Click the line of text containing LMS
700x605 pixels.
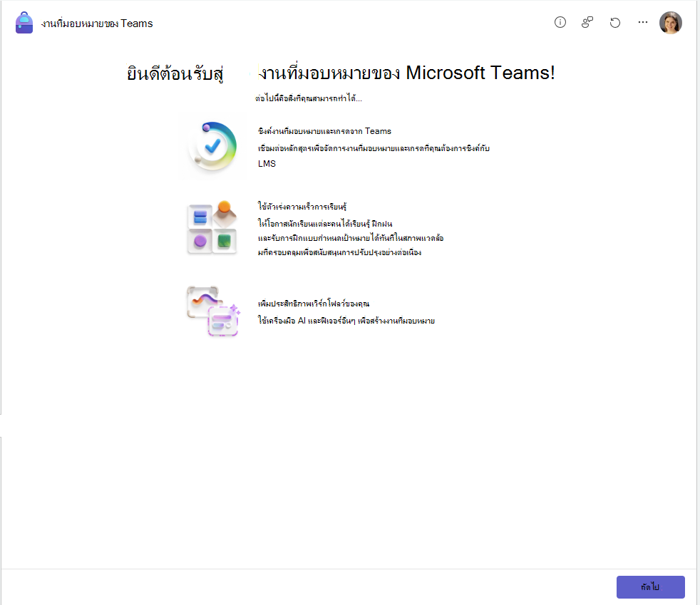[x=267, y=164]
